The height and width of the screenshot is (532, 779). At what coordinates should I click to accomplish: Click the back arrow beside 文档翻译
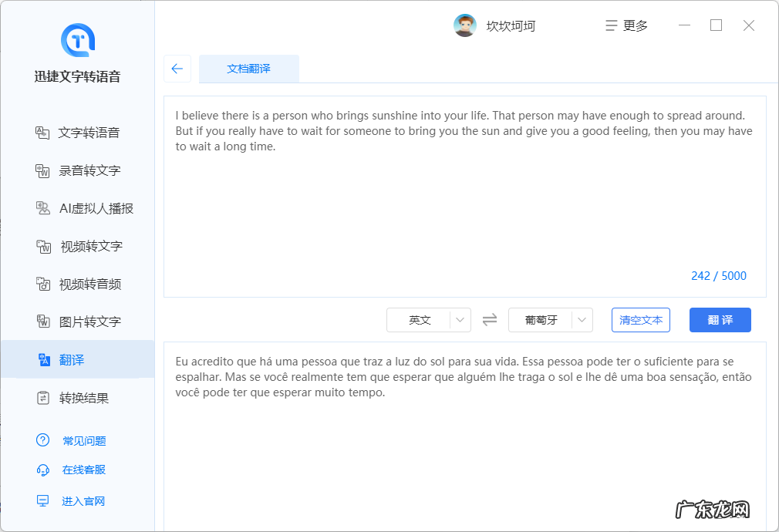point(177,69)
